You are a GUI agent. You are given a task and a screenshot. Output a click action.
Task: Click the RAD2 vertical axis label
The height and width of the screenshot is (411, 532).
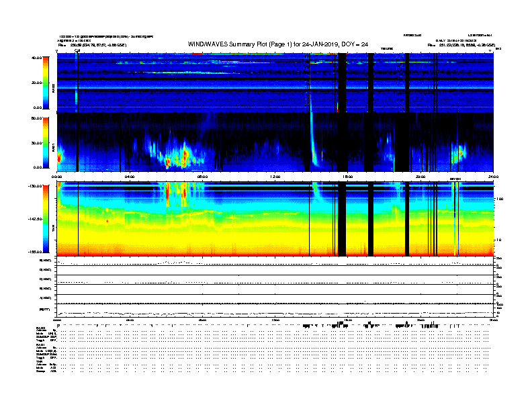[x=53, y=89]
